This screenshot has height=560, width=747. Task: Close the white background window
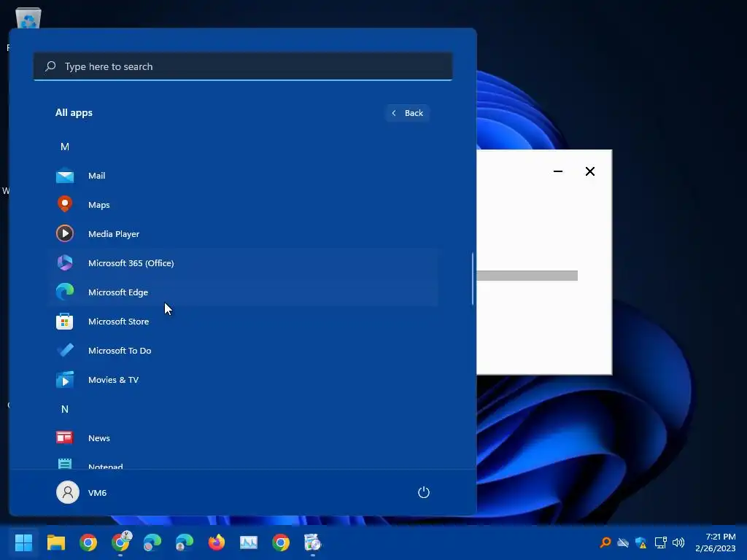tap(589, 171)
